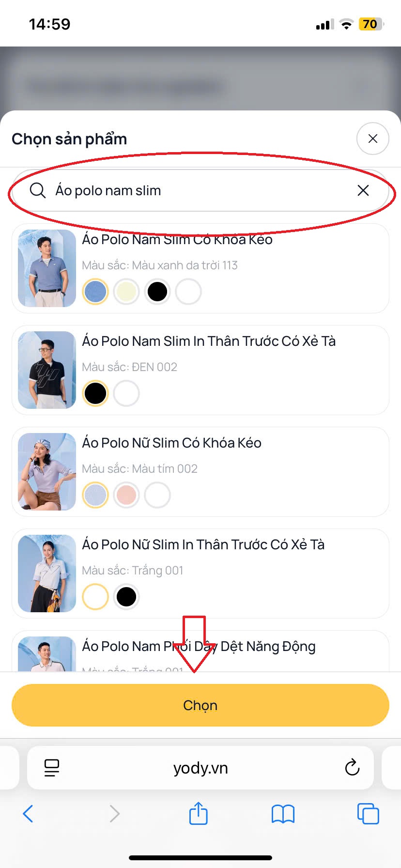Screen dimensions: 401x868
Task: Select white color for Nam Slim In Thân Trước
Action: (126, 393)
